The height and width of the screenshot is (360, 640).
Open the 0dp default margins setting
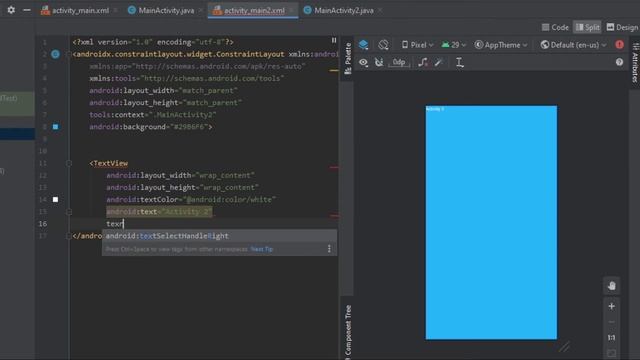(399, 62)
